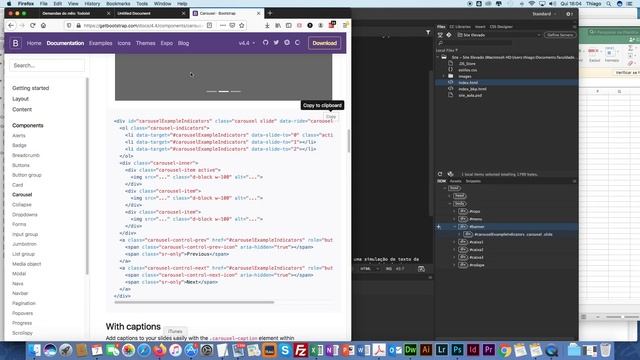Open the site selector dropdown in Files panel
Image resolution: width=640 pixels, height=360 pixels.
[x=498, y=35]
